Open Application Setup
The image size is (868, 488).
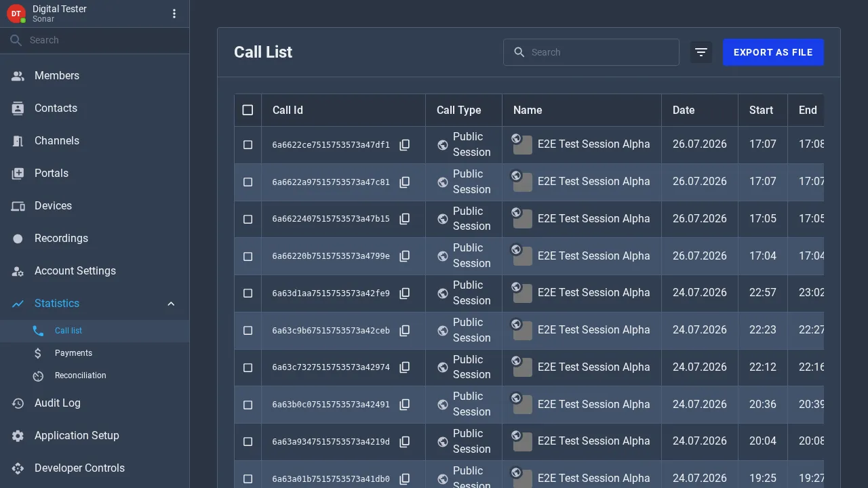click(x=95, y=436)
